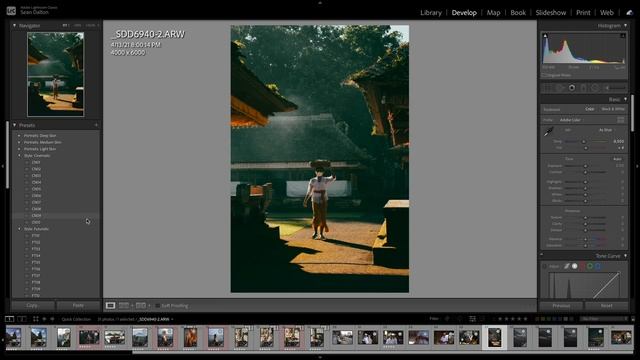Image resolution: width=640 pixels, height=360 pixels.
Task: Click the Copy settings button
Action: (x=32, y=305)
